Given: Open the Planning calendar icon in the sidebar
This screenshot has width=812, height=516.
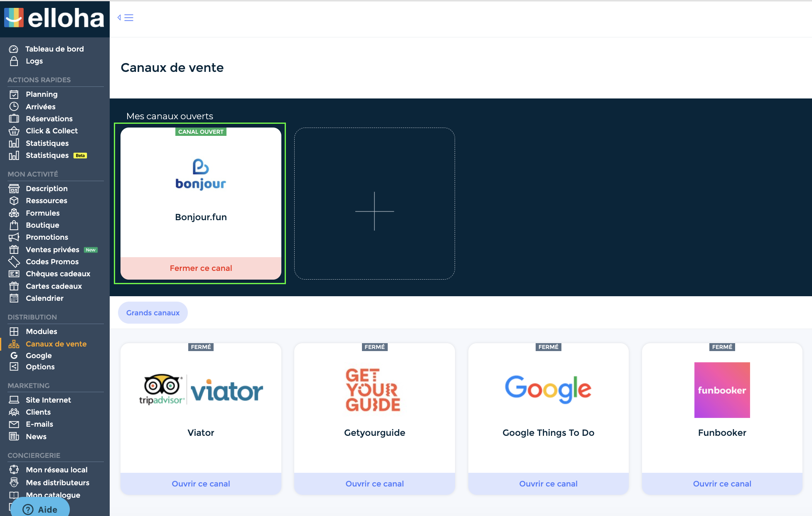Looking at the screenshot, I should pos(14,94).
